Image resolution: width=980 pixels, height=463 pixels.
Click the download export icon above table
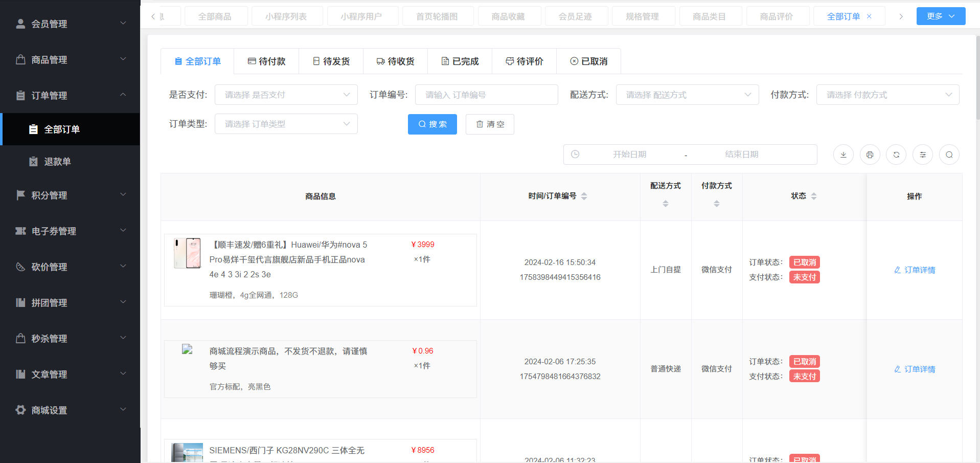[x=843, y=155]
